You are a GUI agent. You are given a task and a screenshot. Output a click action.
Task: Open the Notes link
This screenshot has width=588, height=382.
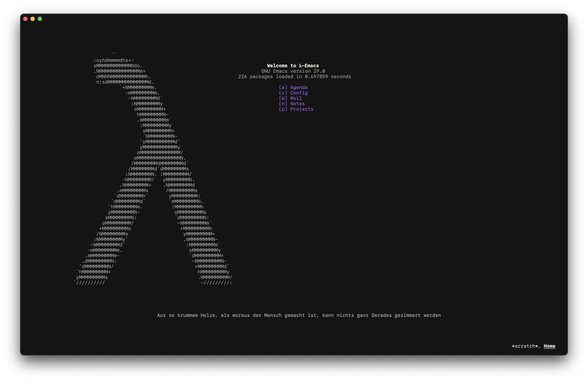[x=297, y=104]
